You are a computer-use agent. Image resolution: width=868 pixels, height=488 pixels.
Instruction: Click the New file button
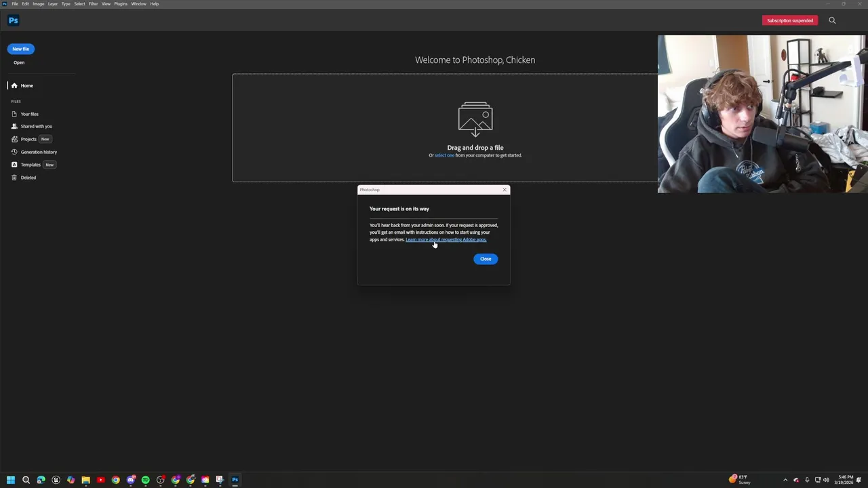[x=20, y=49]
